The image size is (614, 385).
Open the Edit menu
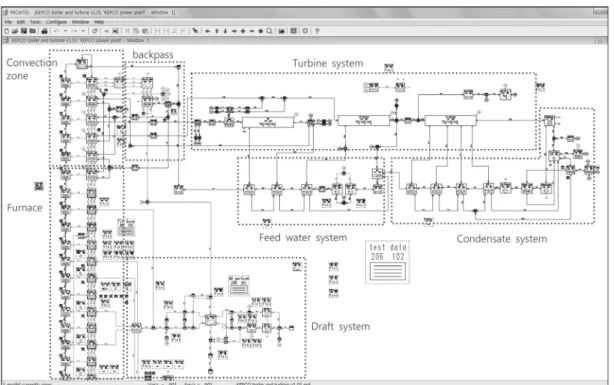(21, 22)
